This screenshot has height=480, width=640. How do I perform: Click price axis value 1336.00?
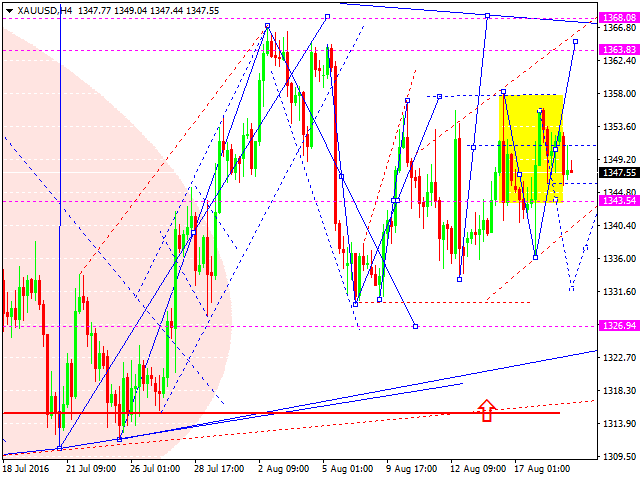pyautogui.click(x=619, y=258)
